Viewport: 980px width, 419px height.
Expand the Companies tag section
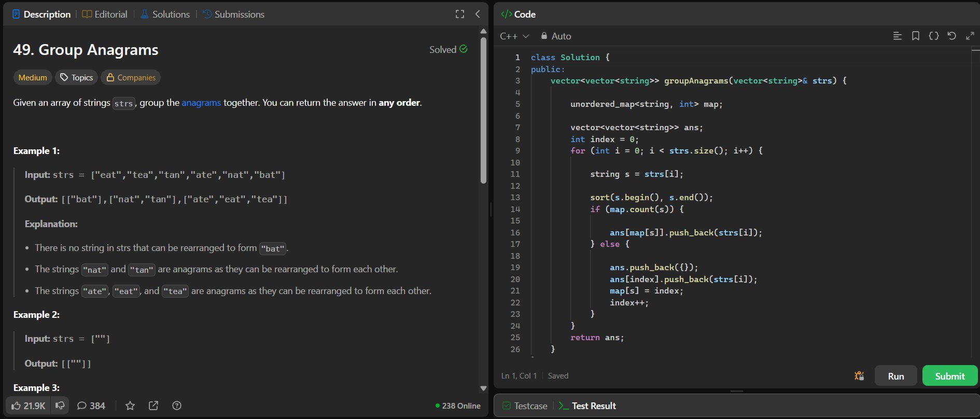[x=131, y=77]
